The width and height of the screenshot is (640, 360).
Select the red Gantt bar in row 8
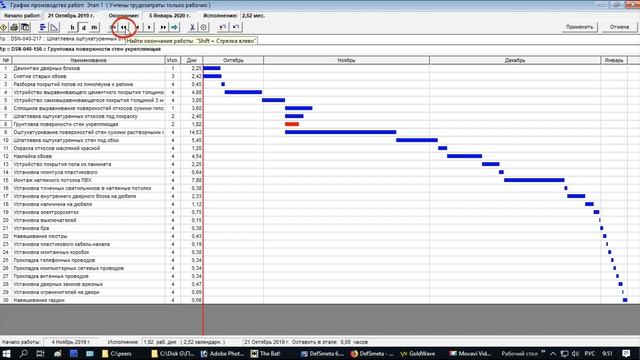click(292, 124)
